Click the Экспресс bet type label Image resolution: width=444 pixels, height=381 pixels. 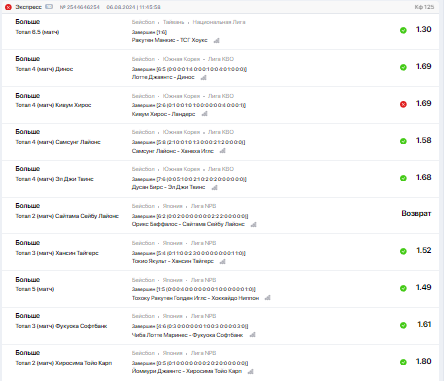click(28, 7)
